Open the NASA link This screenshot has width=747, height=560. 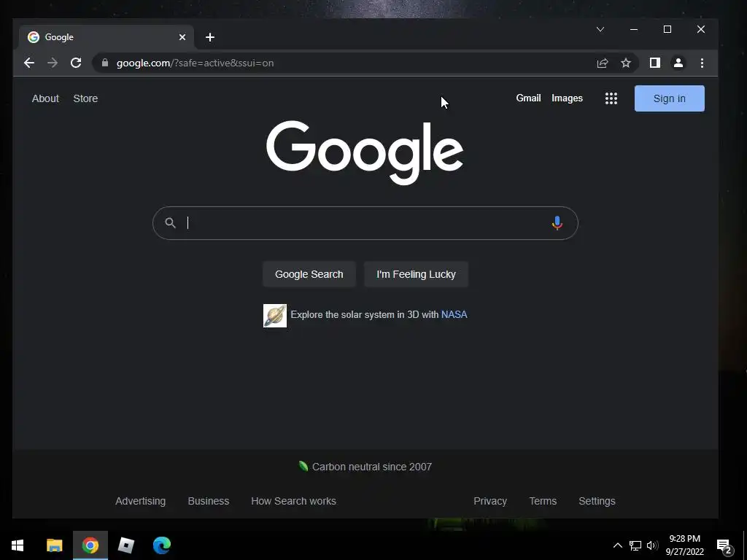coord(454,314)
